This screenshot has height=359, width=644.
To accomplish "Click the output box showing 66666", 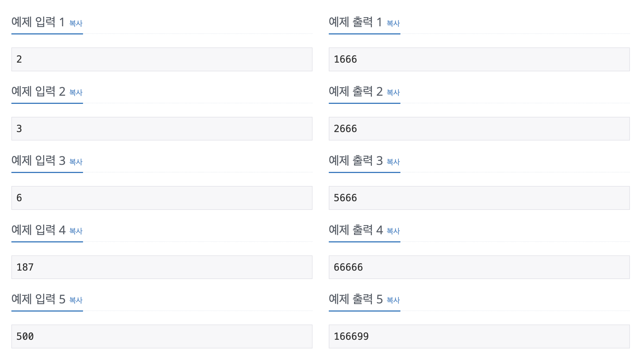I will coord(479,267).
